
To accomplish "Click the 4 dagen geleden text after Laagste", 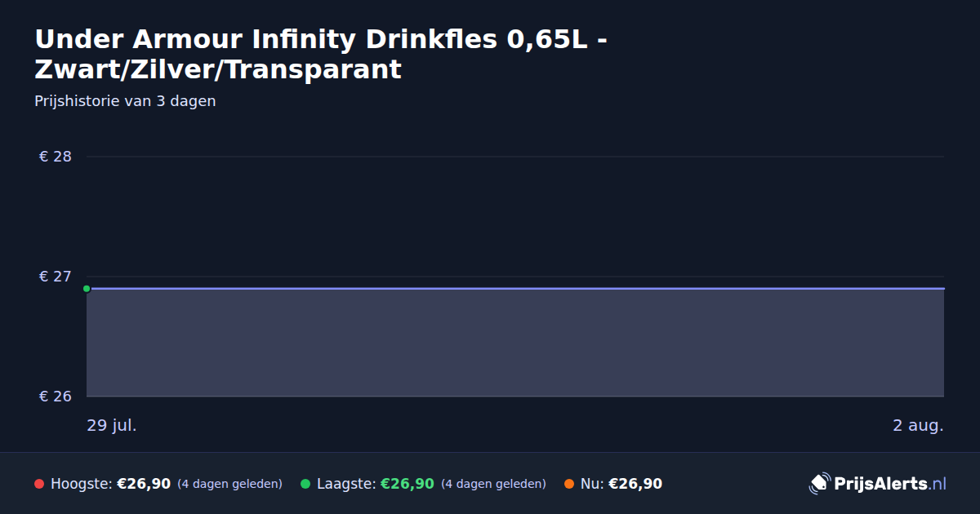I will pos(493,484).
